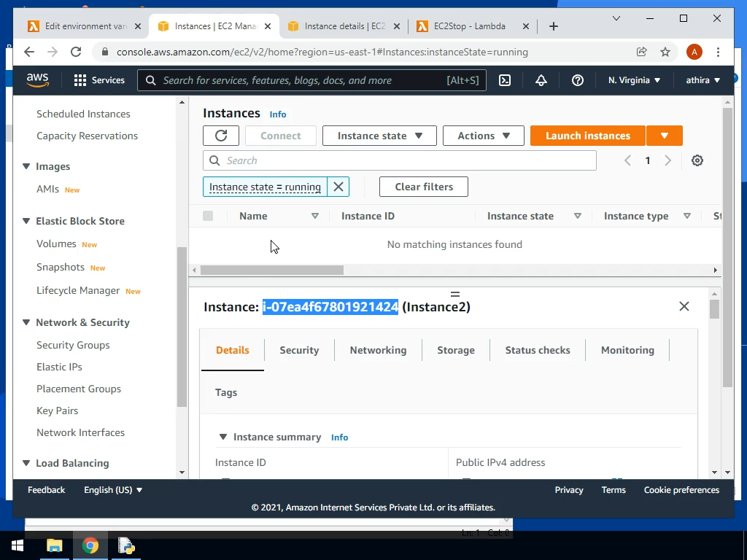Collapse the Load Balancing section
The height and width of the screenshot is (560, 747).
(x=26, y=463)
